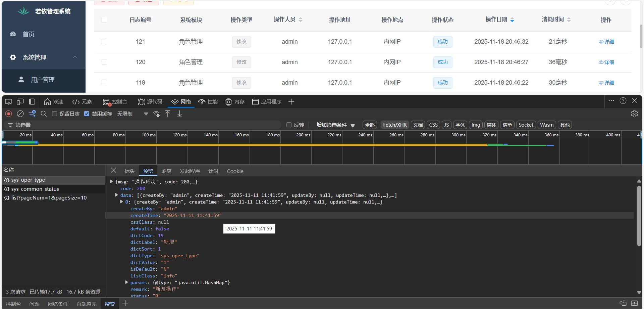This screenshot has width=644, height=309.
Task: Click the system management gear icon
Action: pos(13,57)
